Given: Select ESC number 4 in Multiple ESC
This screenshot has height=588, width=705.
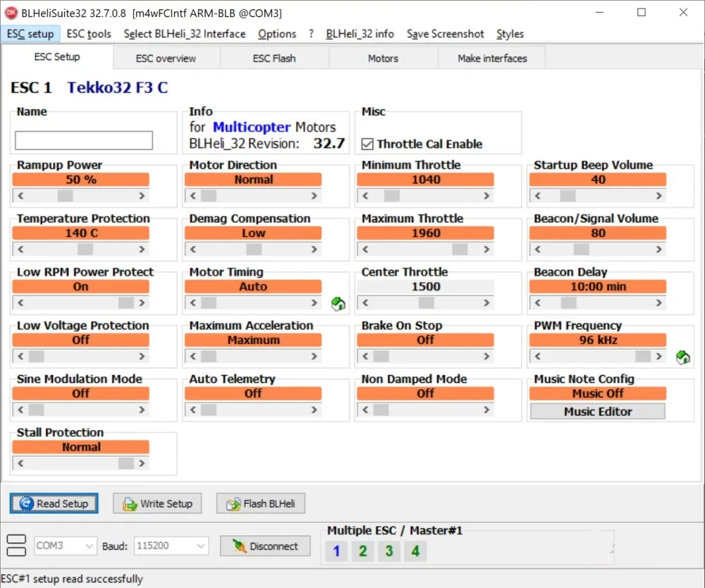Looking at the screenshot, I should tap(415, 551).
